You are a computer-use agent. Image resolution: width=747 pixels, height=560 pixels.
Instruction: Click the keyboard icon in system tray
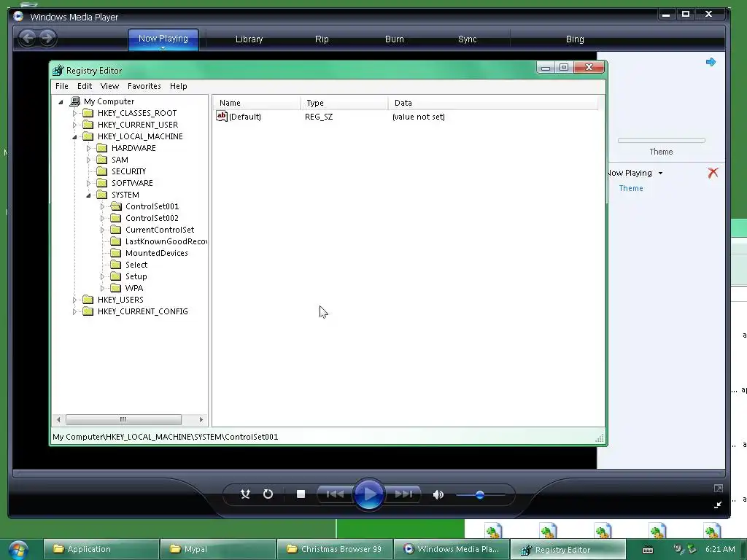pyautogui.click(x=648, y=550)
